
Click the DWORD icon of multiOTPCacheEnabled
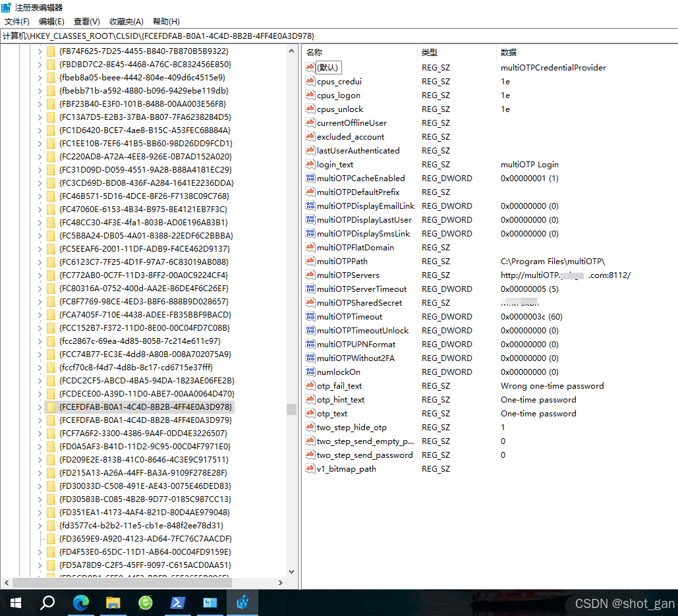[x=310, y=178]
